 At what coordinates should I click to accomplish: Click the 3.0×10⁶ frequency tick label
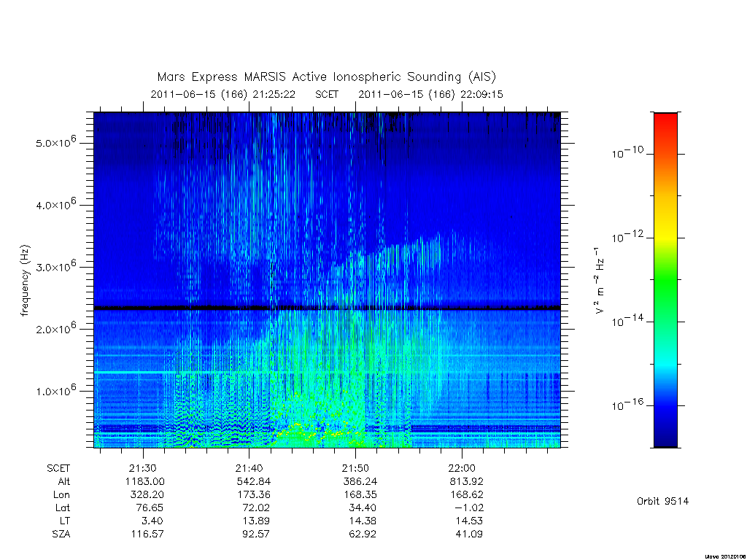coord(55,266)
